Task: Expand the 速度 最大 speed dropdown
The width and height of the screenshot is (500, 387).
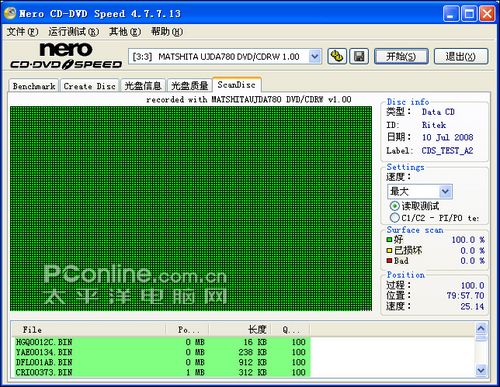Action: (x=446, y=191)
